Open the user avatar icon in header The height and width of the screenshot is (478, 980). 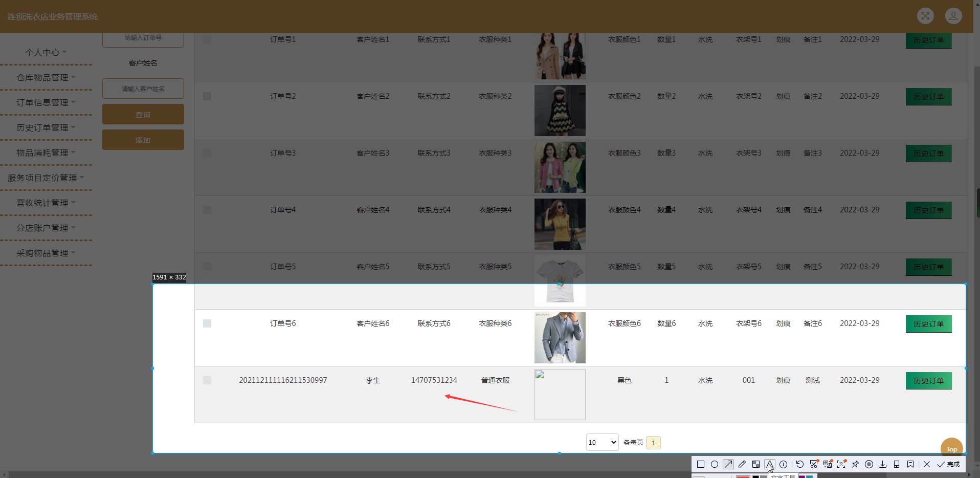pyautogui.click(x=953, y=16)
